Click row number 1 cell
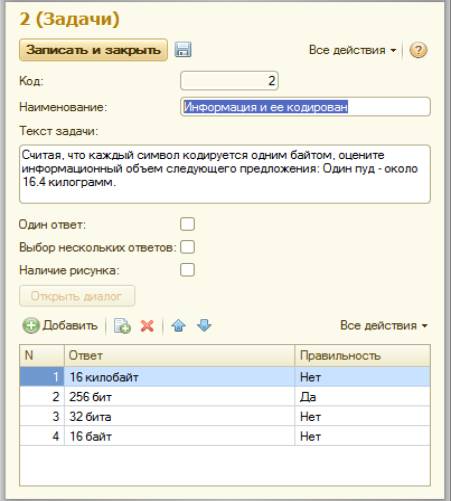Screen dimensions: 451x501 pyautogui.click(x=42, y=377)
